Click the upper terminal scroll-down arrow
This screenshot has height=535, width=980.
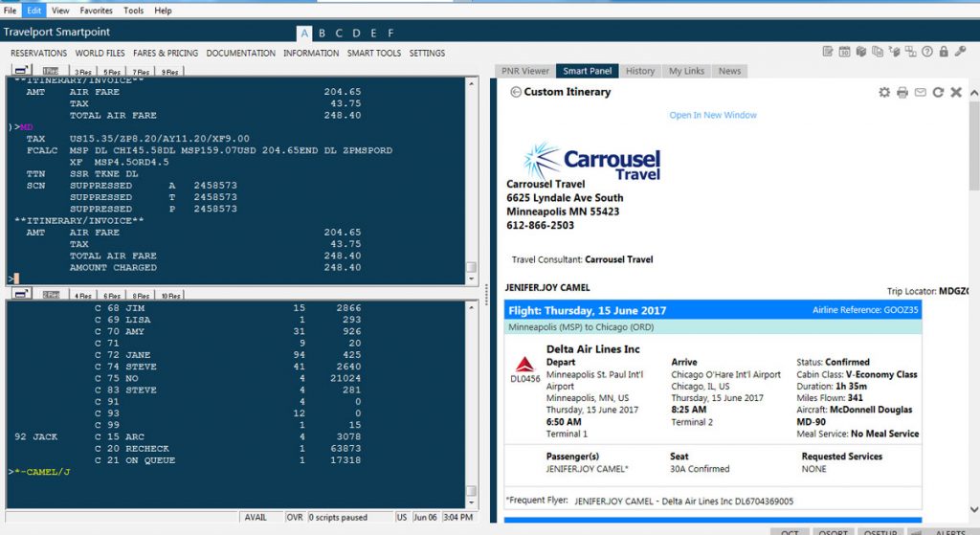pyautogui.click(x=471, y=279)
